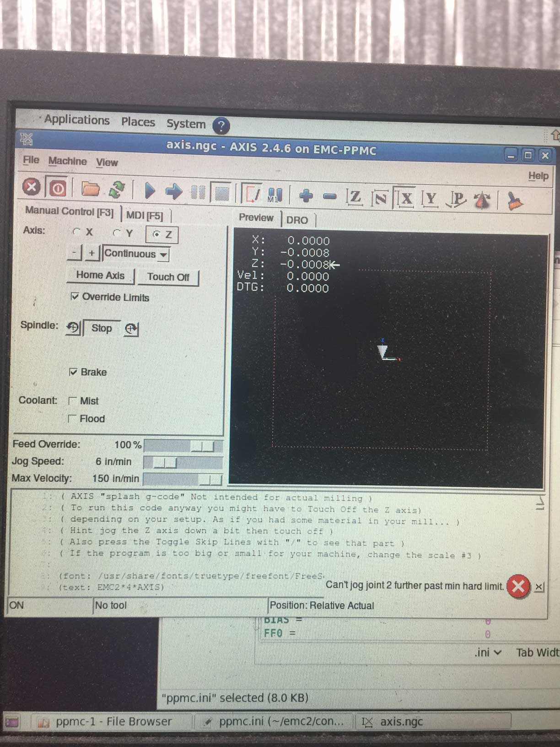Viewport: 560px width, 747px height.
Task: Uncheck the Override Limits checkbox
Action: pyautogui.click(x=75, y=297)
